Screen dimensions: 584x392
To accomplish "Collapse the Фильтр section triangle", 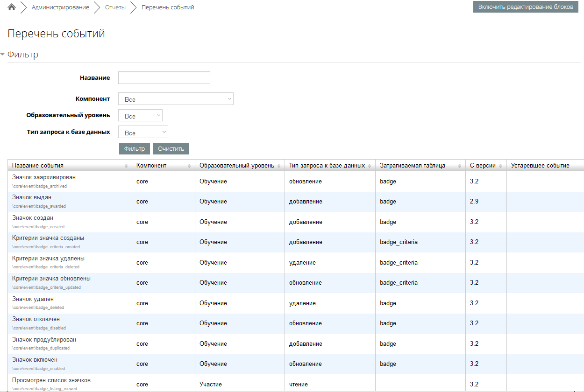I will pos(3,55).
